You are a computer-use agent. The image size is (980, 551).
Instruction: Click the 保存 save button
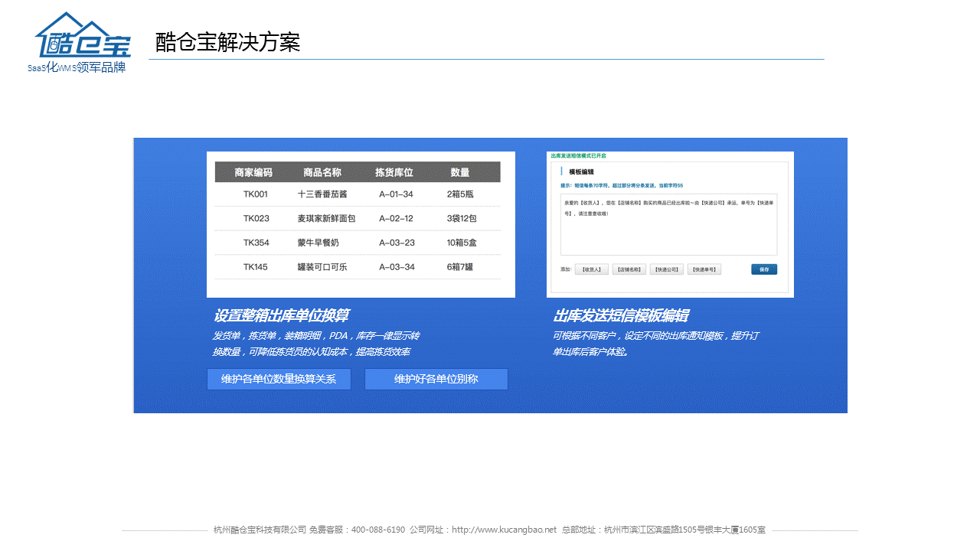coord(763,269)
